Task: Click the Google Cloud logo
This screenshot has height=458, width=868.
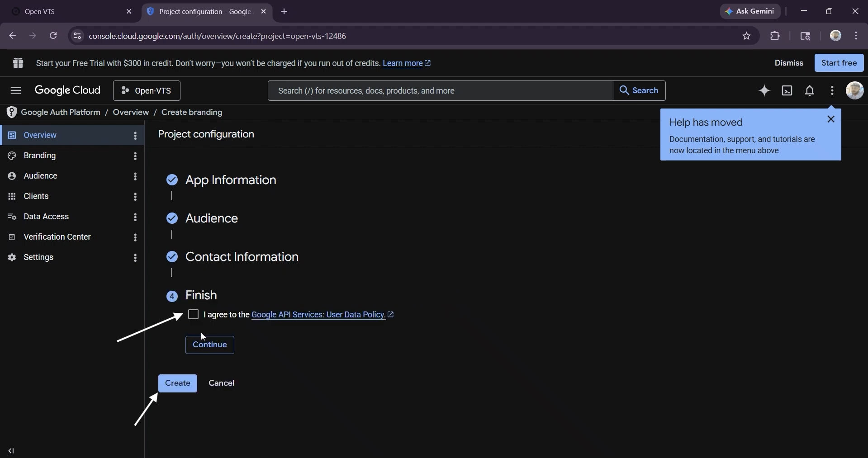Action: (x=67, y=91)
